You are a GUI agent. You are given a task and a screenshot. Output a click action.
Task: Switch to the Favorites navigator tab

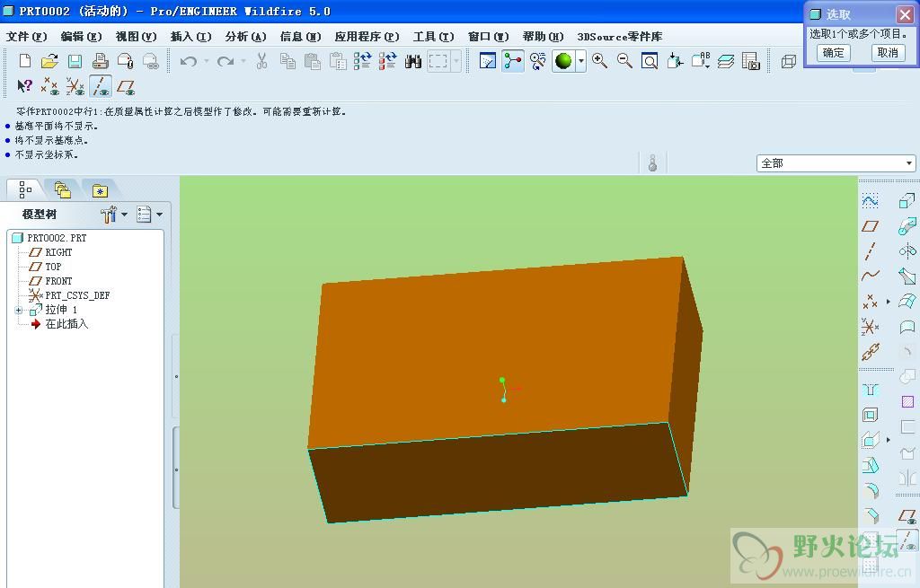[100, 189]
